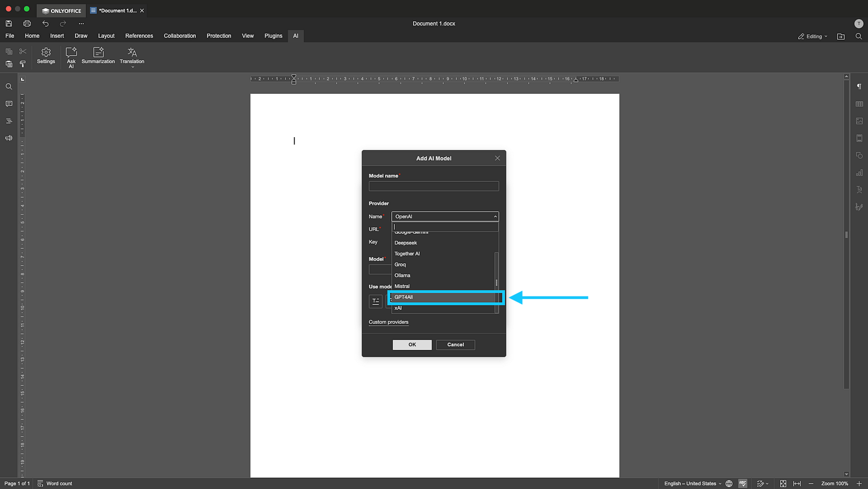The height and width of the screenshot is (489, 868).
Task: Click the Copy style paintbrush icon
Action: (x=23, y=64)
